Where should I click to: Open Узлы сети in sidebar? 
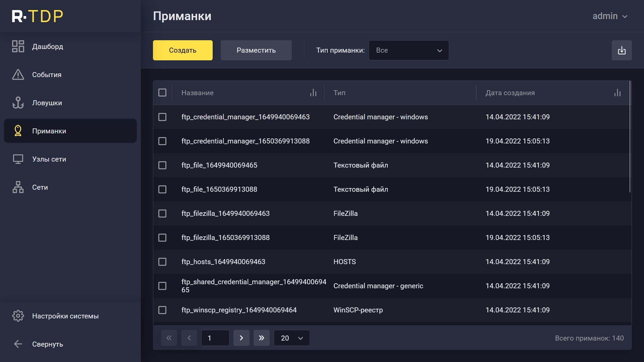pyautogui.click(x=70, y=159)
